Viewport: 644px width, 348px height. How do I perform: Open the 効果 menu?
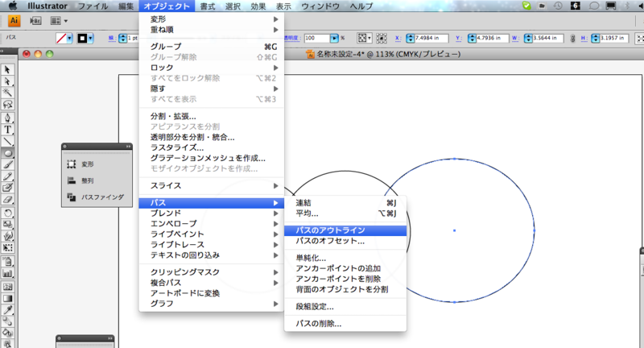[x=258, y=6]
